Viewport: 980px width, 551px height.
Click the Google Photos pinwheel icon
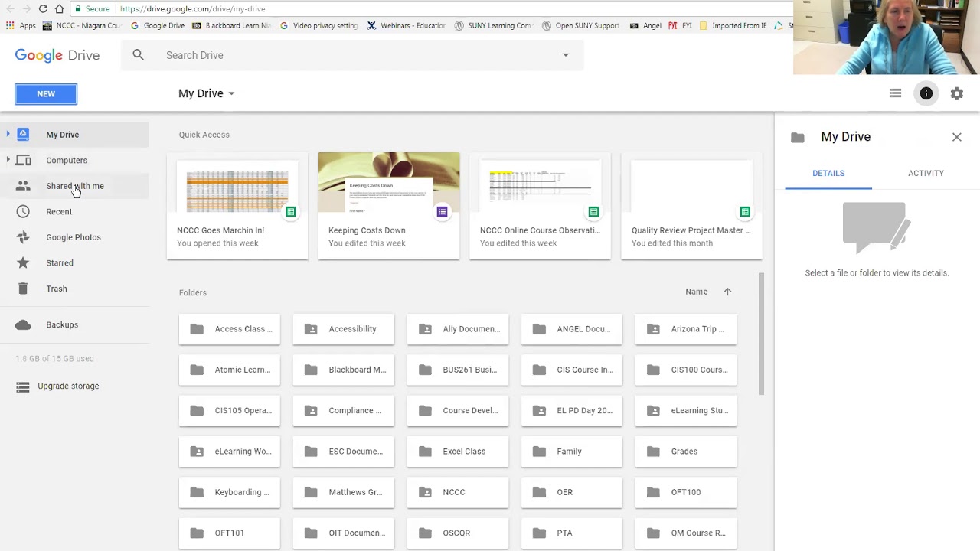(23, 237)
